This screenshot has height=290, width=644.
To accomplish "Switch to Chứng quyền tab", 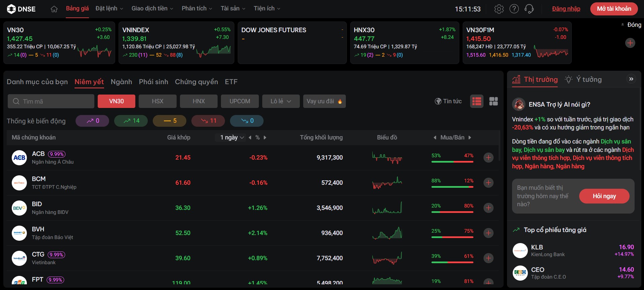I will pyautogui.click(x=196, y=82).
